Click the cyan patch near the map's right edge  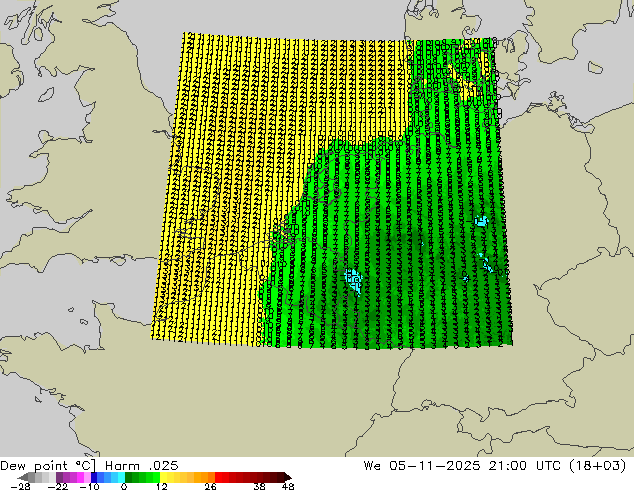click(x=481, y=221)
